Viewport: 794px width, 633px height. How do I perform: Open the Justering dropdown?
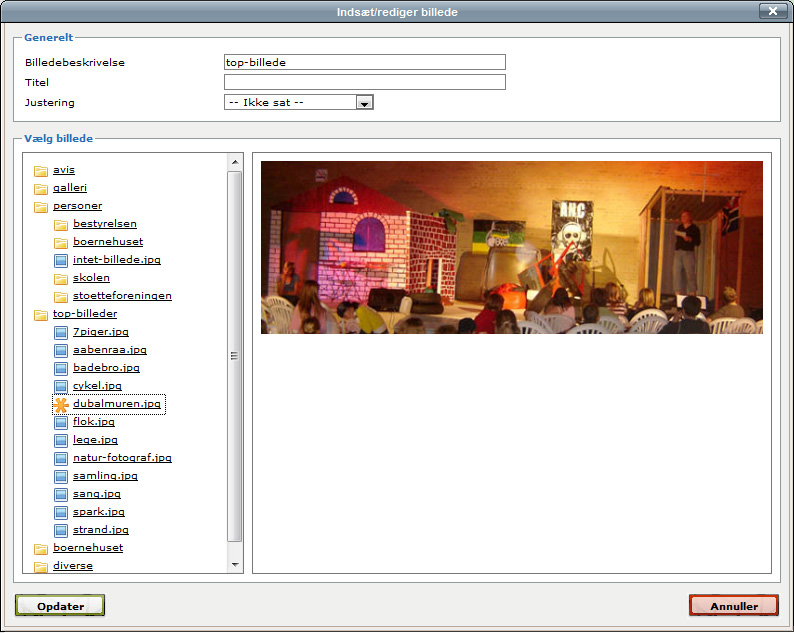299,102
